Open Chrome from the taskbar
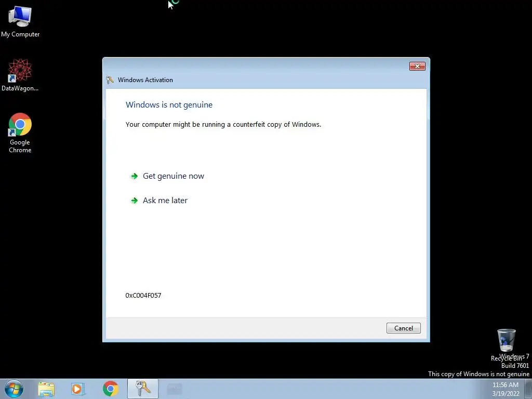Image resolution: width=532 pixels, height=399 pixels. click(x=110, y=389)
